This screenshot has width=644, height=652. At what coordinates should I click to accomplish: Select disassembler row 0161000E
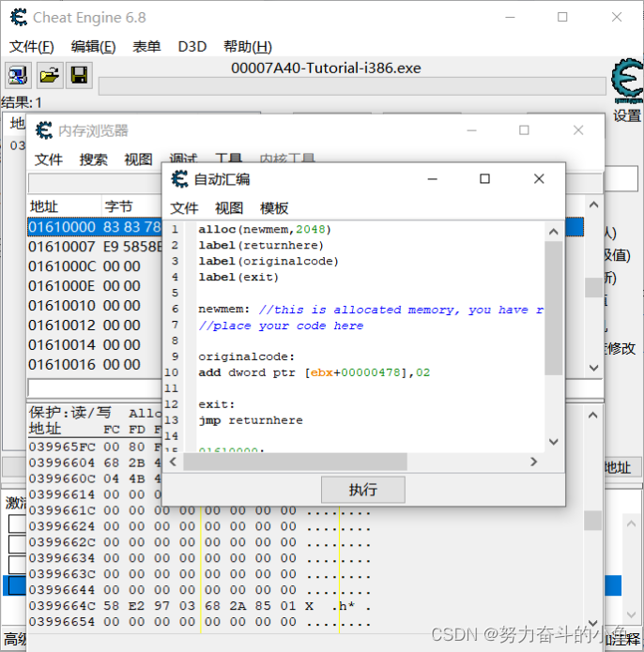click(95, 286)
